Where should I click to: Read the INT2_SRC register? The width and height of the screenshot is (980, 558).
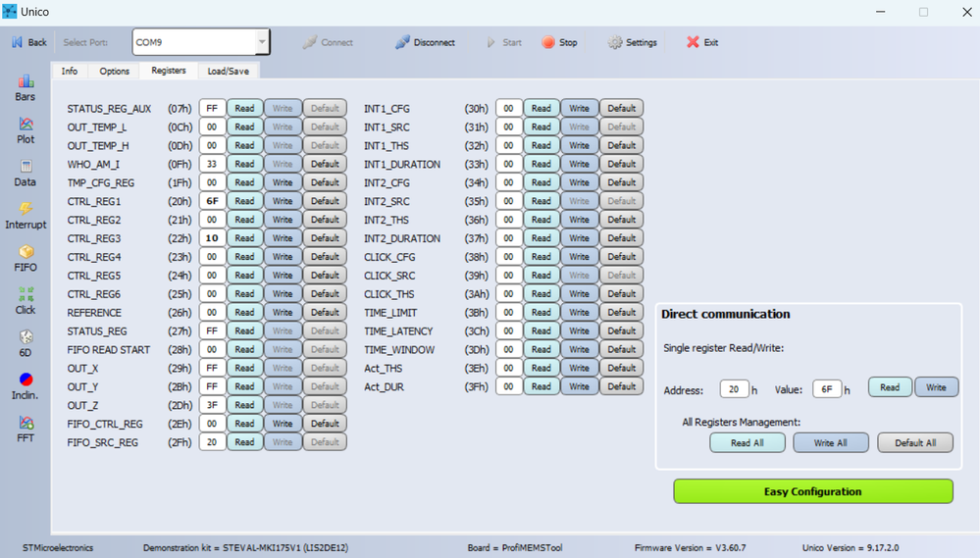[542, 201]
